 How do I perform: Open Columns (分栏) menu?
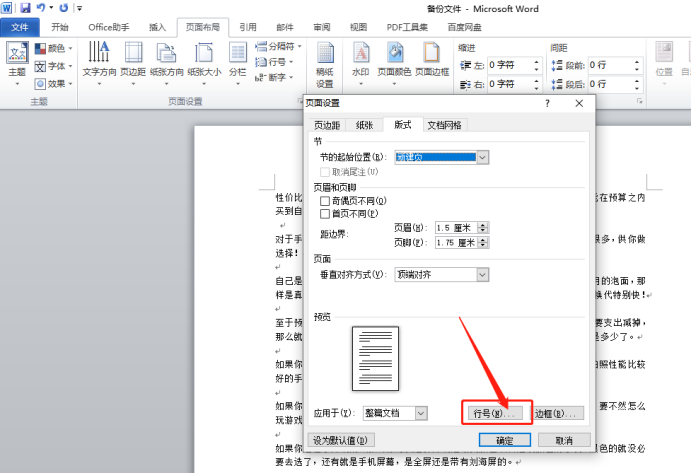coord(238,64)
